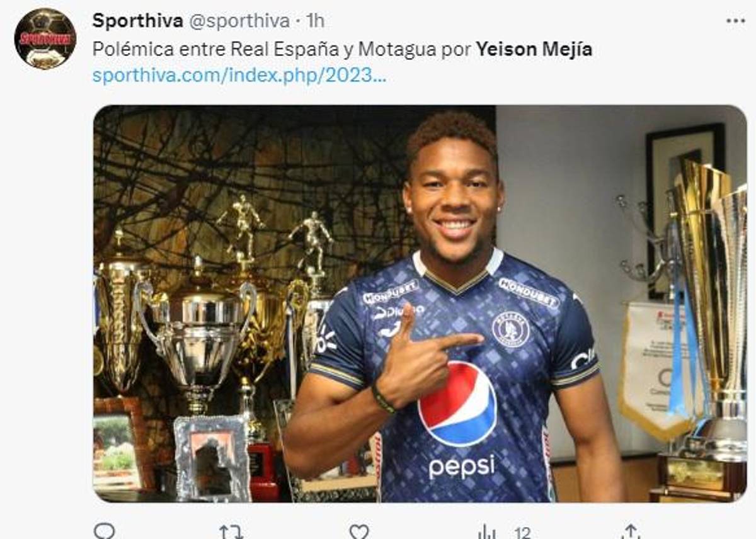Screen dimensions: 756x539
Task: Follow the sporthiva.com/index.php article link
Action: click(x=239, y=76)
